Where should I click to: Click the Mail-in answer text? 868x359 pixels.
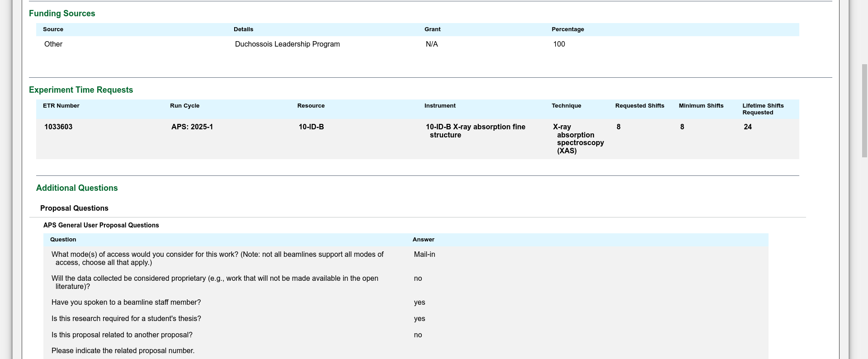[425, 255]
